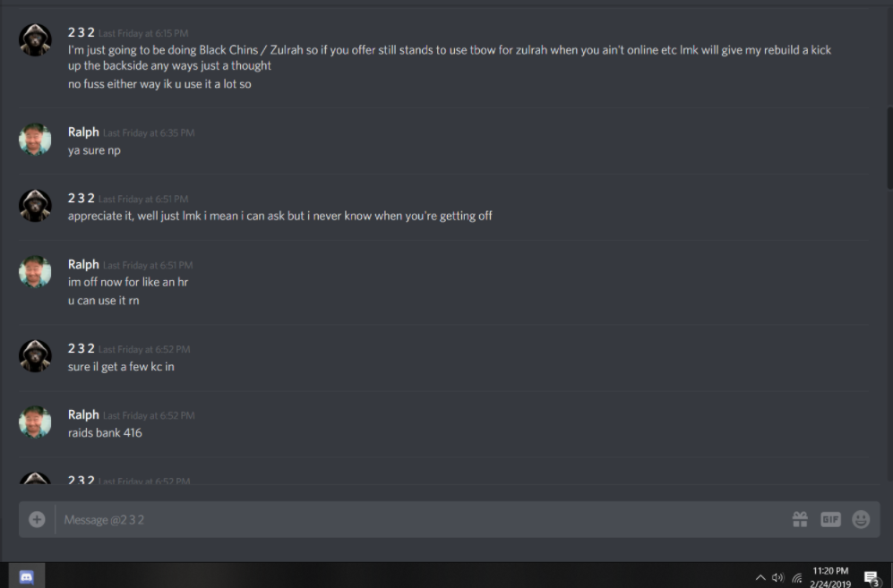
Task: Click 2 3 2 avatar at 6:15 PM message
Action: click(35, 40)
